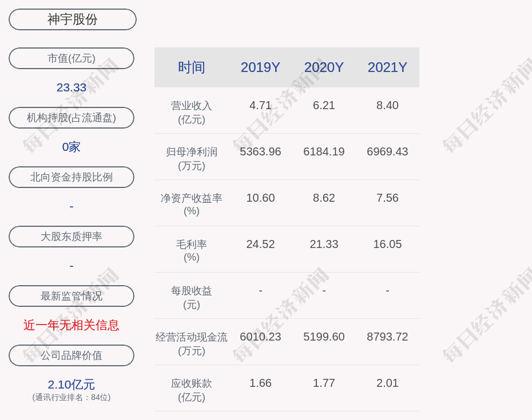Open the 公司品牌价值 pill label

pos(72,355)
